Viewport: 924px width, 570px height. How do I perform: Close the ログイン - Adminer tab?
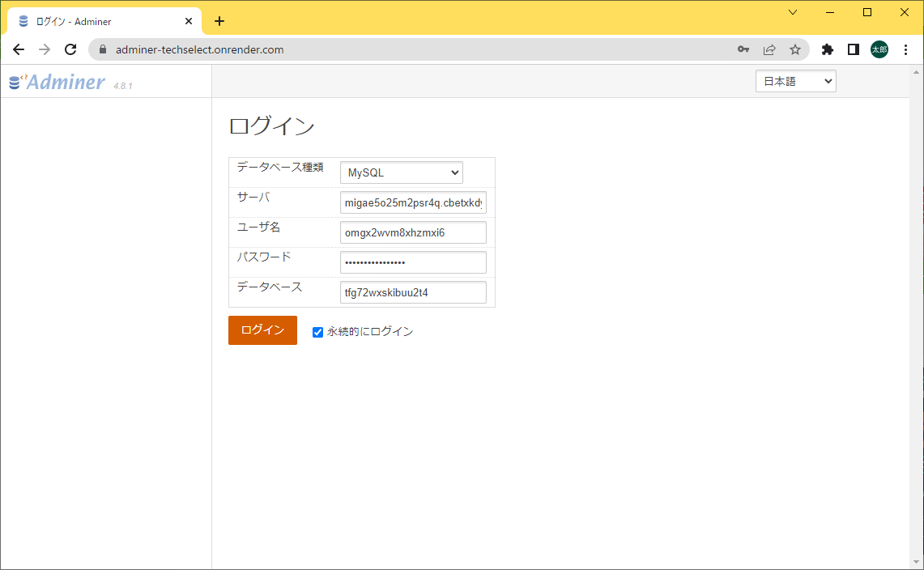click(x=189, y=21)
